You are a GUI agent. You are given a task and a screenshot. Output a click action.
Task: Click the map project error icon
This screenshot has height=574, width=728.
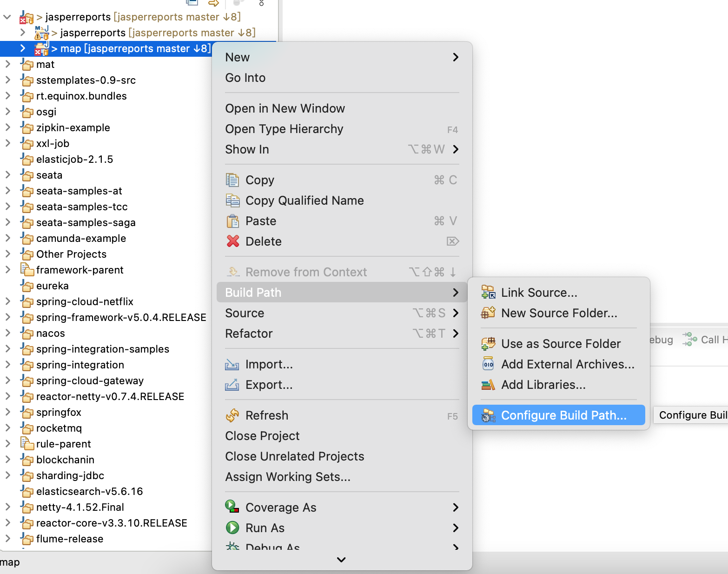41,48
